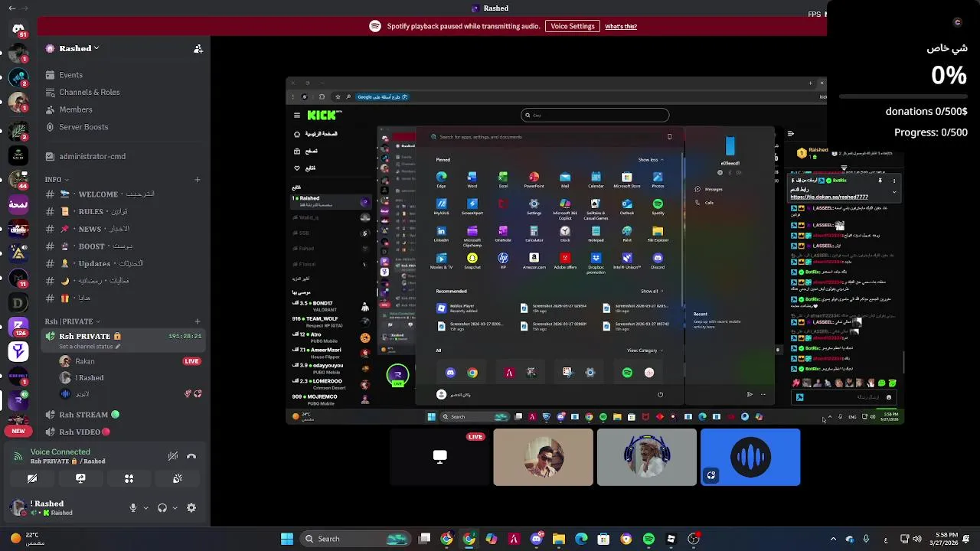Viewport: 980px width, 551px height.
Task: Show hidden icons in the system tray
Action: coord(833,539)
